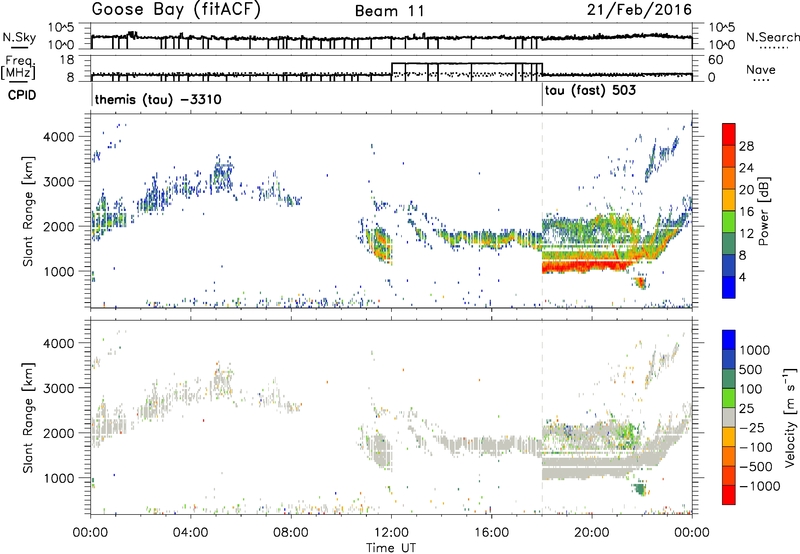800x554 pixels.
Task: Click the 'Beam 11' label
Action: 390,11
